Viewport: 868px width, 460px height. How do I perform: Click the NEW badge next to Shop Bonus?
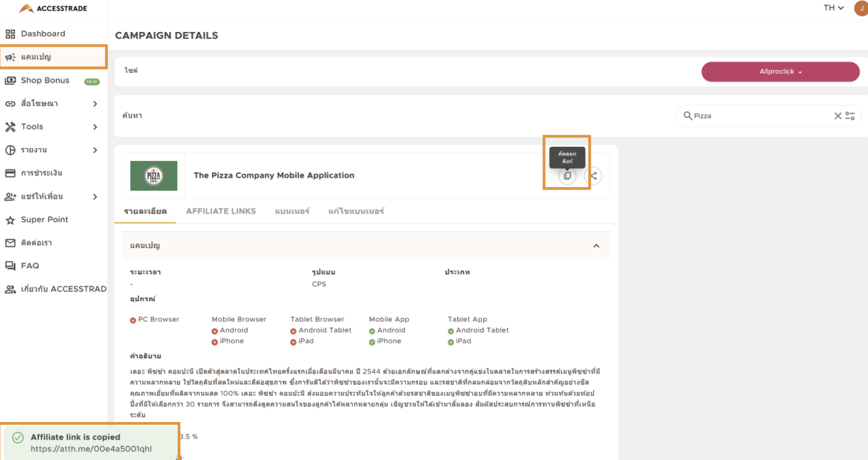point(92,82)
